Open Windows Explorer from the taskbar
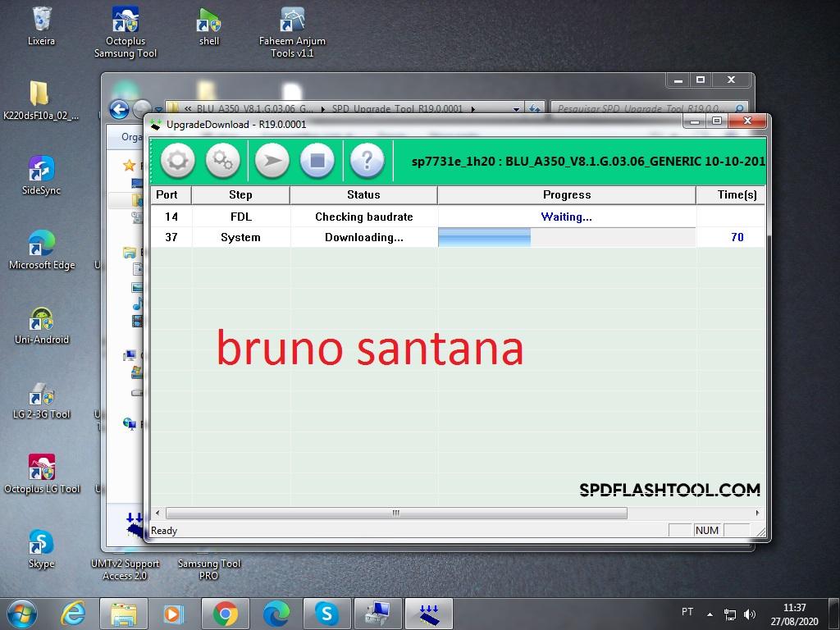 124,614
